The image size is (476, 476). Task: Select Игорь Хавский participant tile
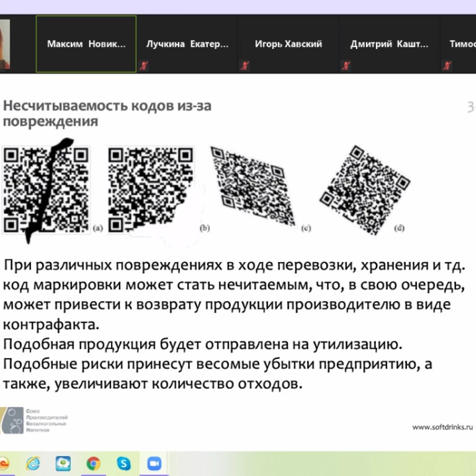(289, 44)
